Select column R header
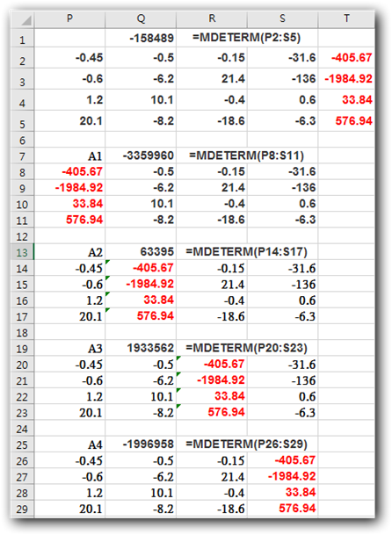The height and width of the screenshot is (535, 392). pos(212,18)
